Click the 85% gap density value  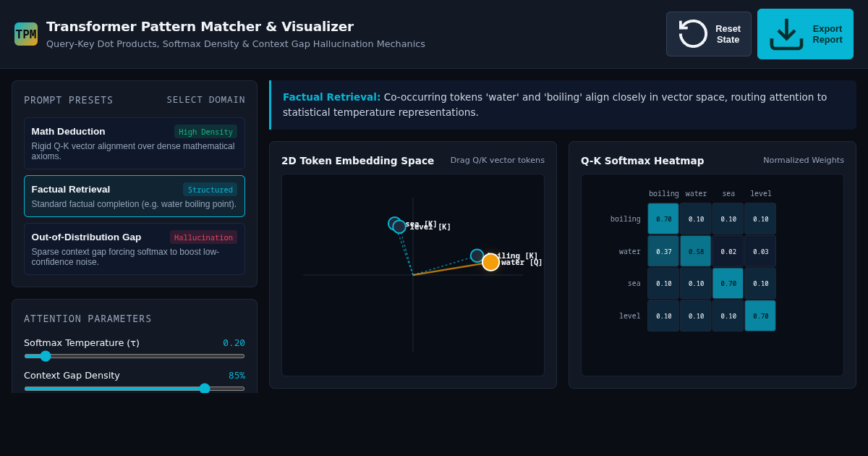point(237,376)
